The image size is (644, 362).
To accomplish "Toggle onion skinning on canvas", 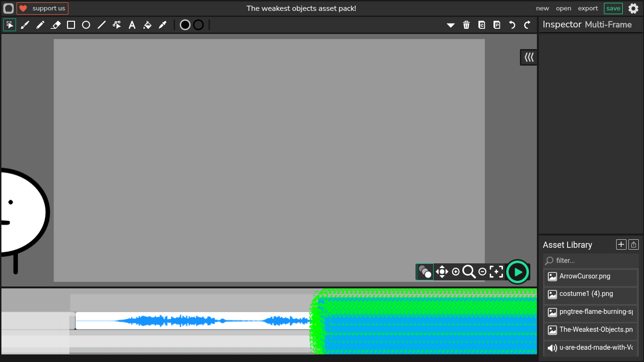I will (425, 272).
